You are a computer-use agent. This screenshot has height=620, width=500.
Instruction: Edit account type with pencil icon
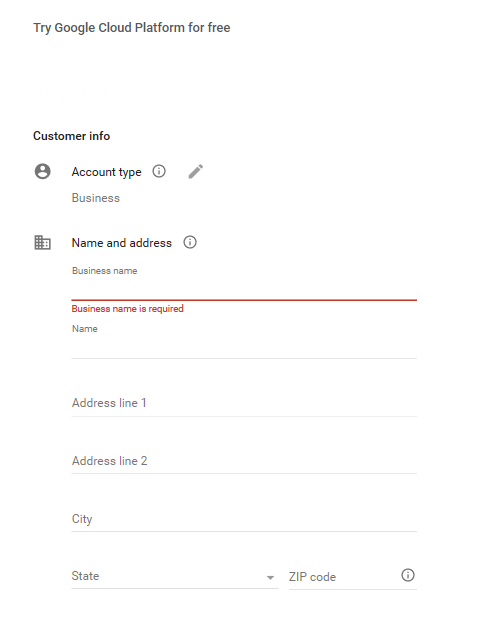196,172
